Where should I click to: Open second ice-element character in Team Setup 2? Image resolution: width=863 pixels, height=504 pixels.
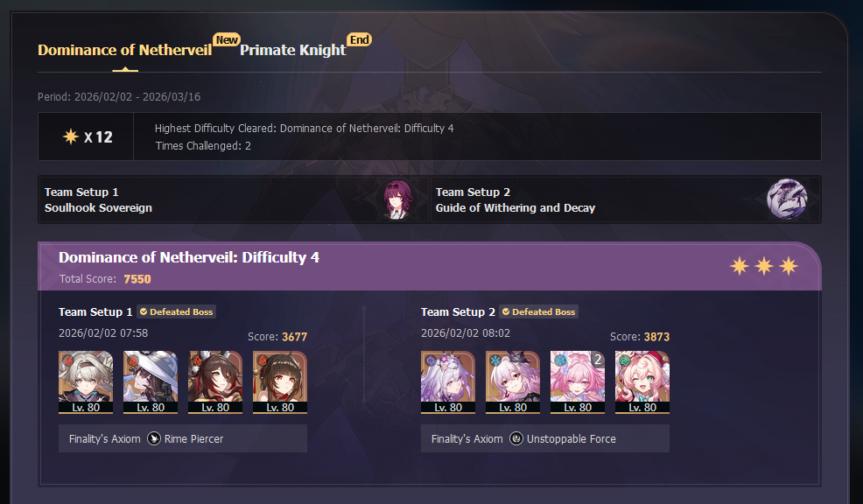click(x=513, y=381)
